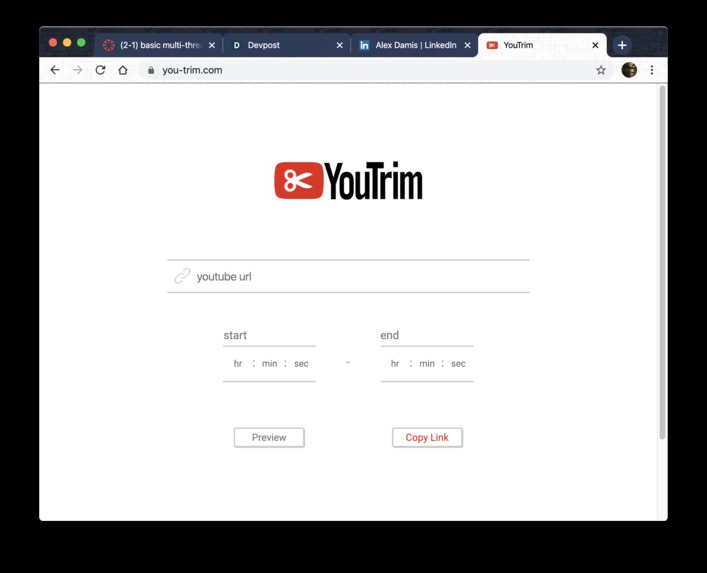Image resolution: width=707 pixels, height=573 pixels.
Task: Switch to the basic multi-thread tab
Action: [x=159, y=45]
